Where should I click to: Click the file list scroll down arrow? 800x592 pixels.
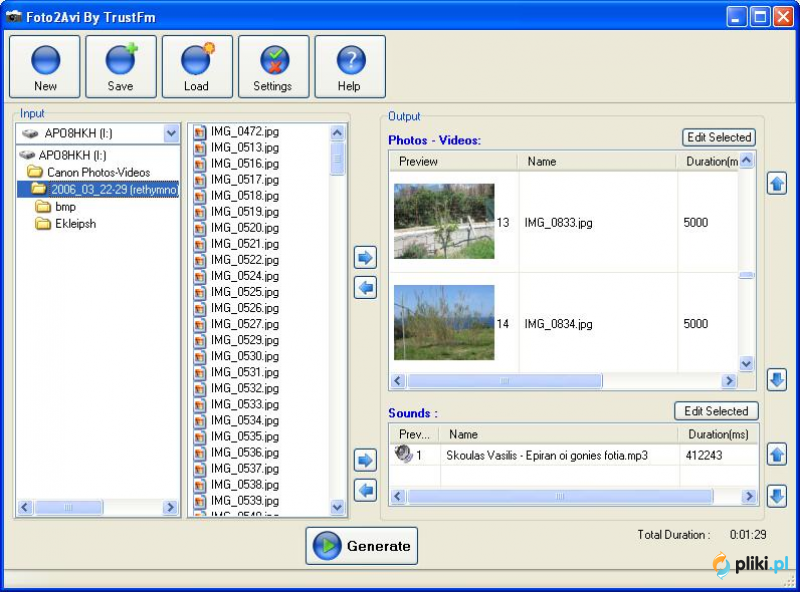(337, 507)
